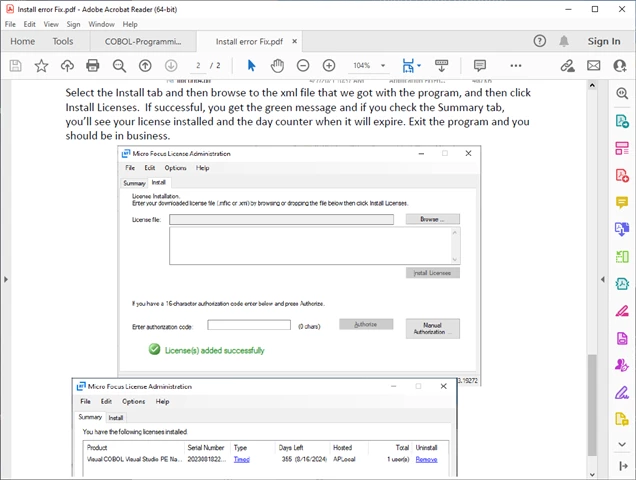636x480 pixels.
Task: Open the Window menu in Acrobat
Action: [x=101, y=24]
